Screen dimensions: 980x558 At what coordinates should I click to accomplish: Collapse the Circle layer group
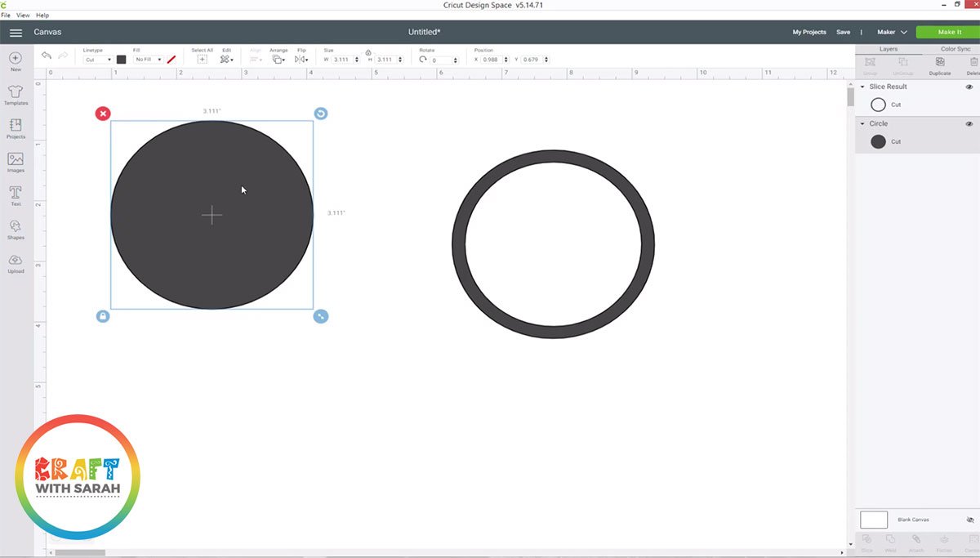click(862, 123)
